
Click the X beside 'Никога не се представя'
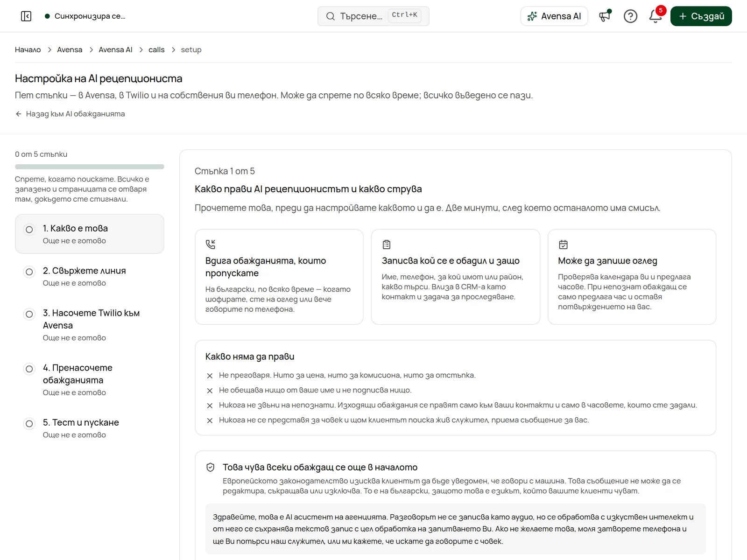tap(210, 420)
